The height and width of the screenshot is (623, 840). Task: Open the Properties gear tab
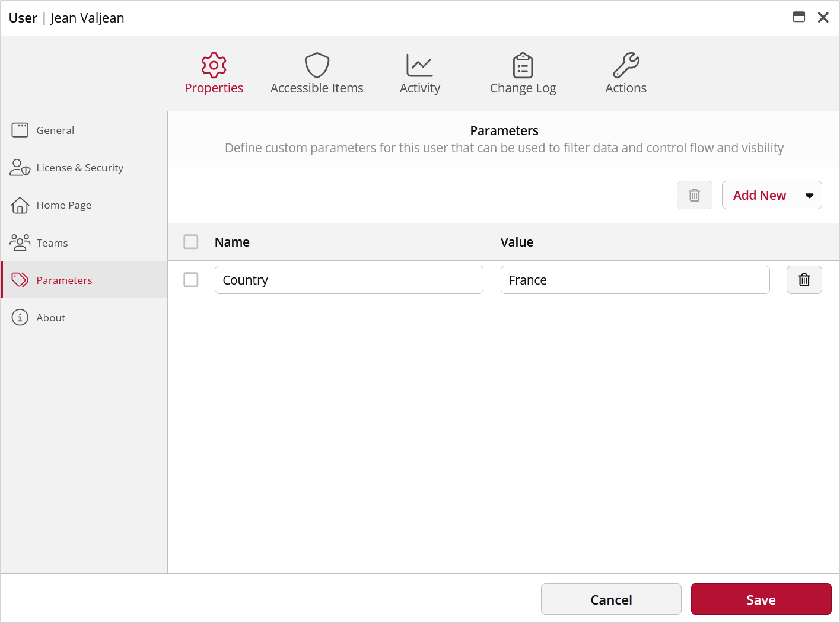214,74
